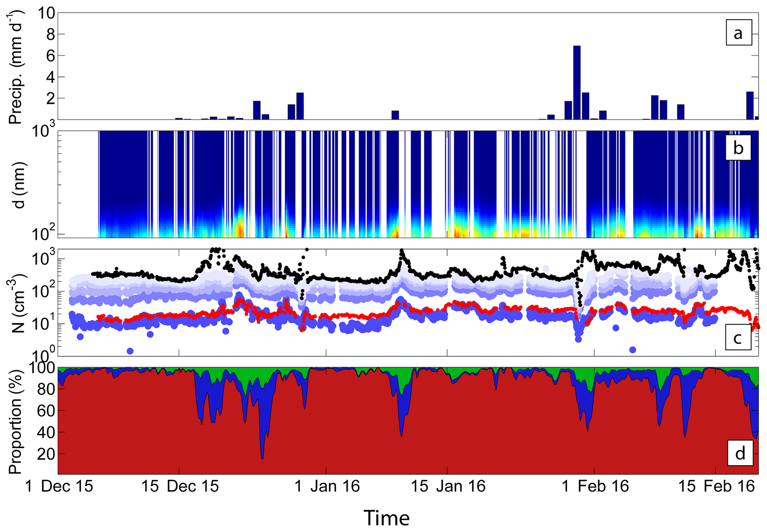The image size is (767, 532).
Task: Click the 'Precip. (mm d-1)' axis title
Action: [16, 67]
